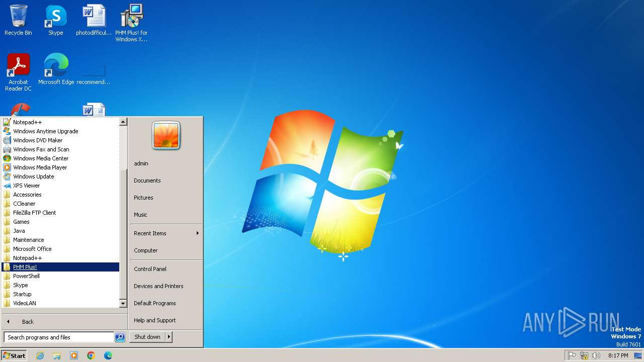
Task: Open Internet Explorer from taskbar
Action: tap(40, 355)
